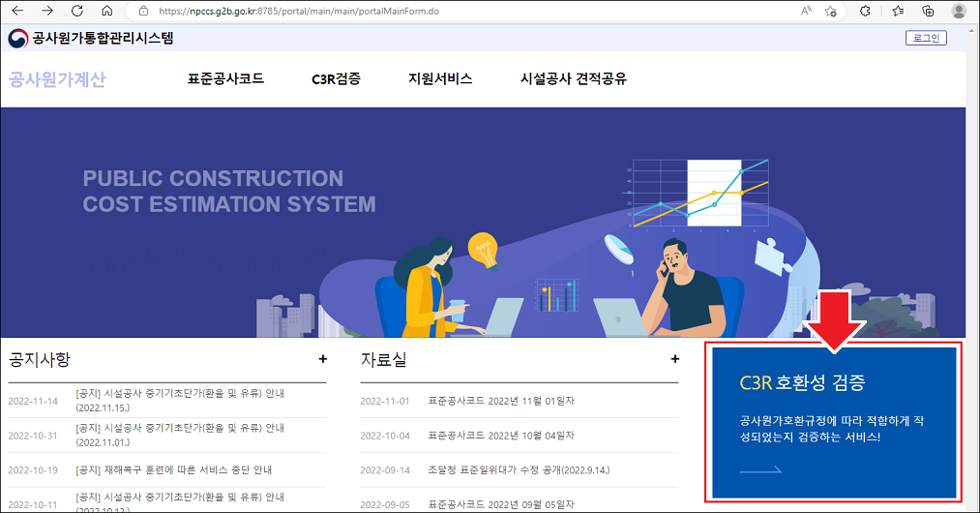The width and height of the screenshot is (980, 513).
Task: Click date 2022-10-19 in notices
Action: 33,470
